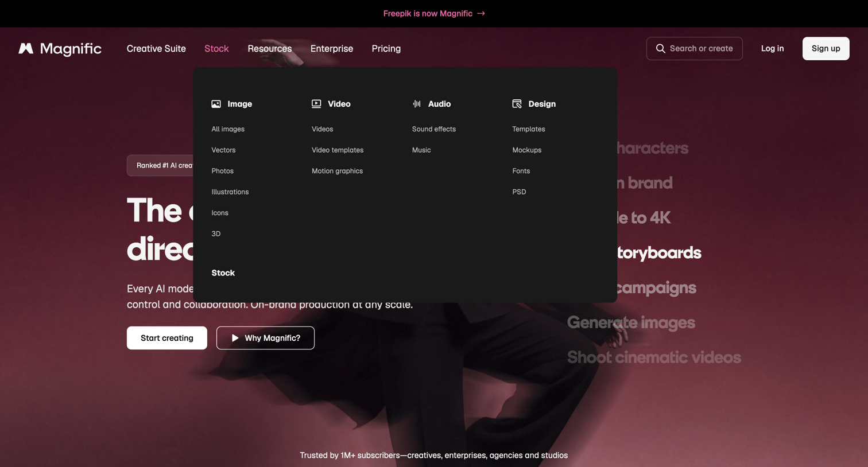
Task: Select 3D from the Image list
Action: coord(216,234)
